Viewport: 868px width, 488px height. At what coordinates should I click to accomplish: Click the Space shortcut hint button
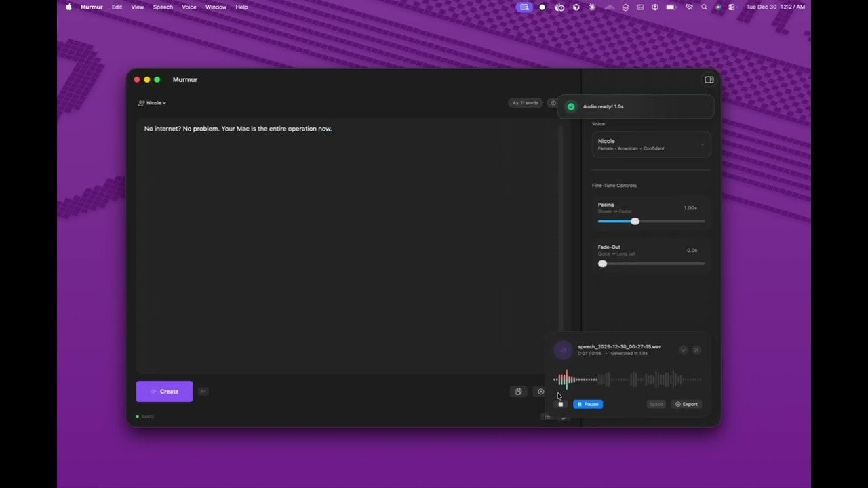[656, 404]
